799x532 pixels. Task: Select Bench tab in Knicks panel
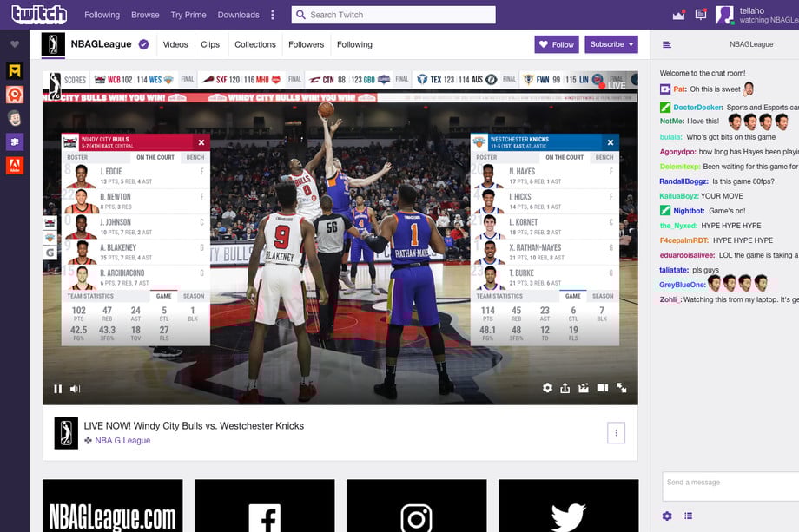coord(604,157)
